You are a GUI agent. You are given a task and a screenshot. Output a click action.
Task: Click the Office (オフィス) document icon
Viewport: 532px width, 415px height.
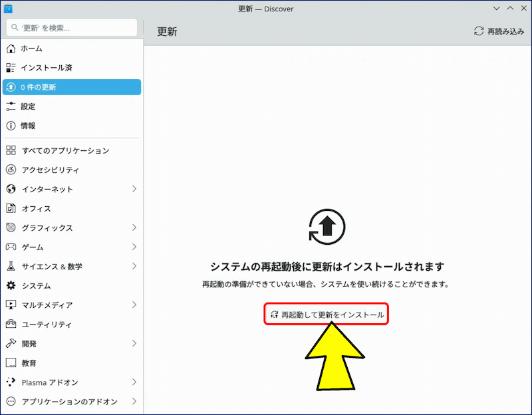[x=11, y=209]
